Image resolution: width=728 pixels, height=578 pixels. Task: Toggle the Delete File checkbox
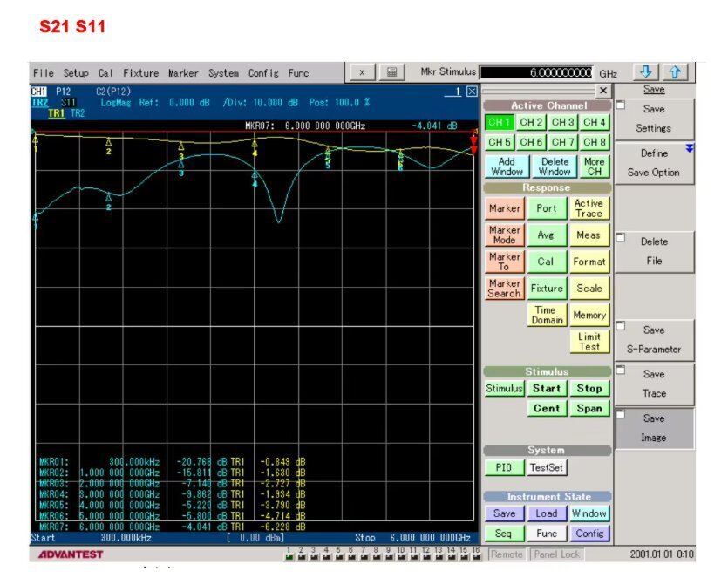tap(621, 237)
